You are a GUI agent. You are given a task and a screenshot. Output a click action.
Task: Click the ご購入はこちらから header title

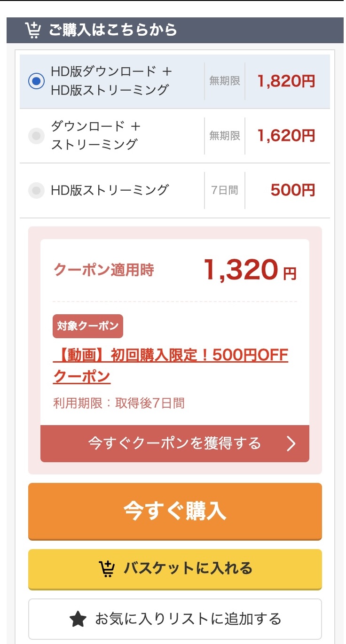pos(113,30)
